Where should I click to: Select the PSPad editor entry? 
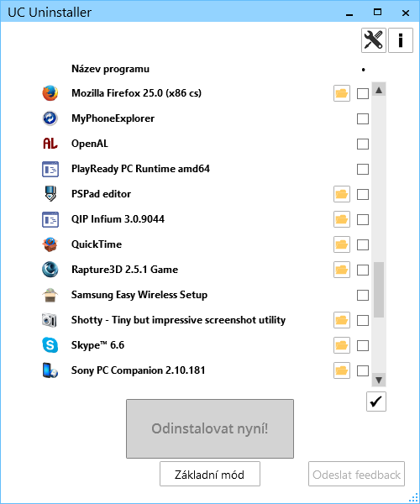pos(102,194)
